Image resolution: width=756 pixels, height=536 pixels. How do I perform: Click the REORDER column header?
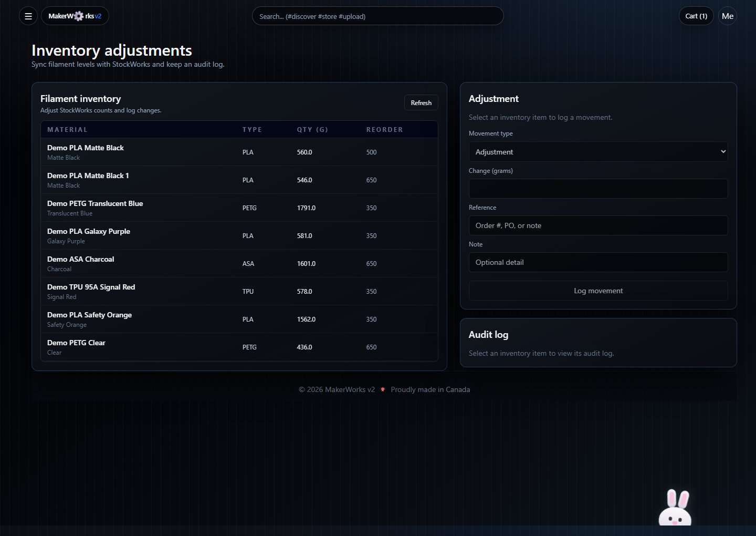pos(384,130)
